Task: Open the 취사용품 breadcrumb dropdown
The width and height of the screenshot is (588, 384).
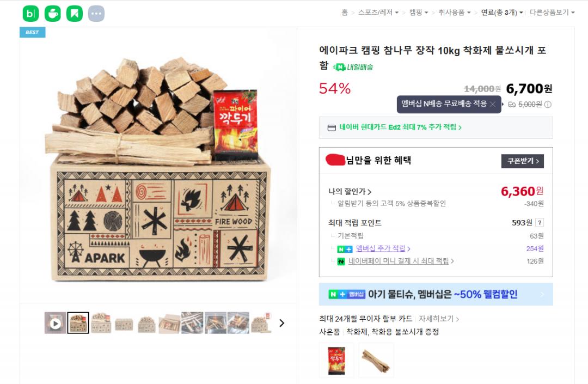Action: pyautogui.click(x=455, y=13)
